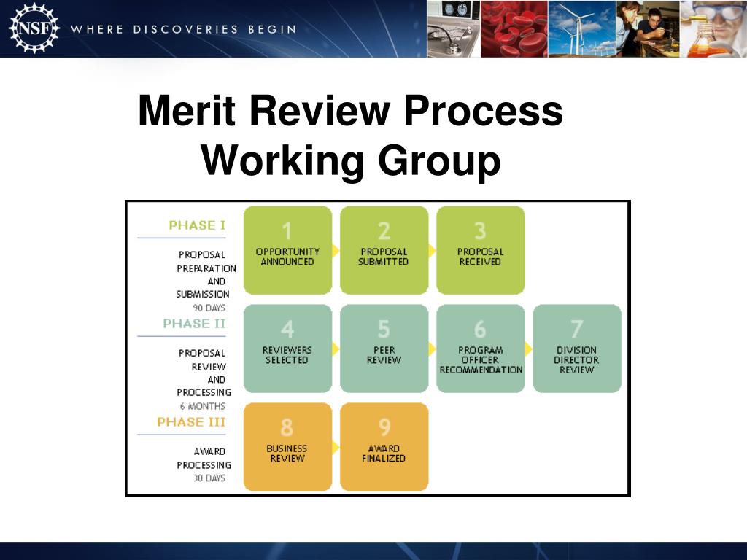The image size is (747, 560).
Task: Select step 1 Opportunity Announced box
Action: pyautogui.click(x=287, y=250)
